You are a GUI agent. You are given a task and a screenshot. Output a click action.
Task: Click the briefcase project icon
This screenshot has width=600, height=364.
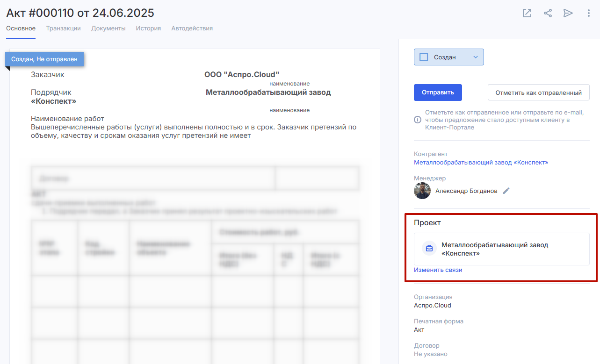point(429,249)
